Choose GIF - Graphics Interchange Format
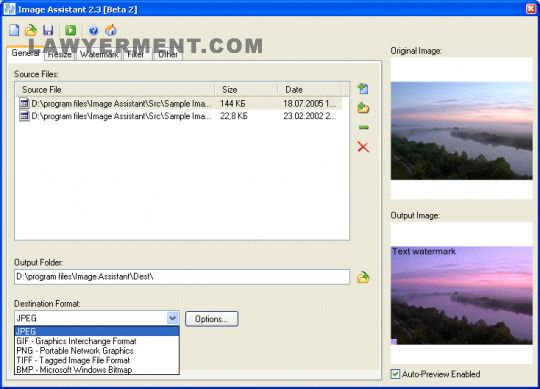Viewport: 540px width, 389px height. point(97,341)
